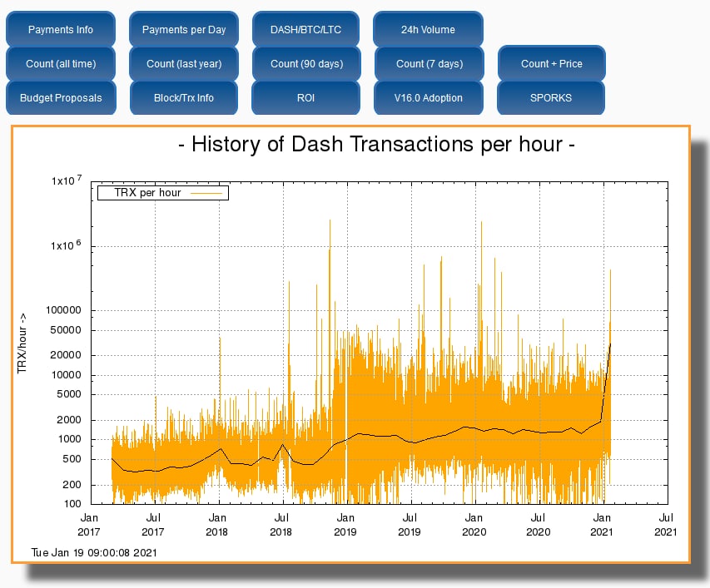Click the Jan 2019 x-axis label

(345, 525)
